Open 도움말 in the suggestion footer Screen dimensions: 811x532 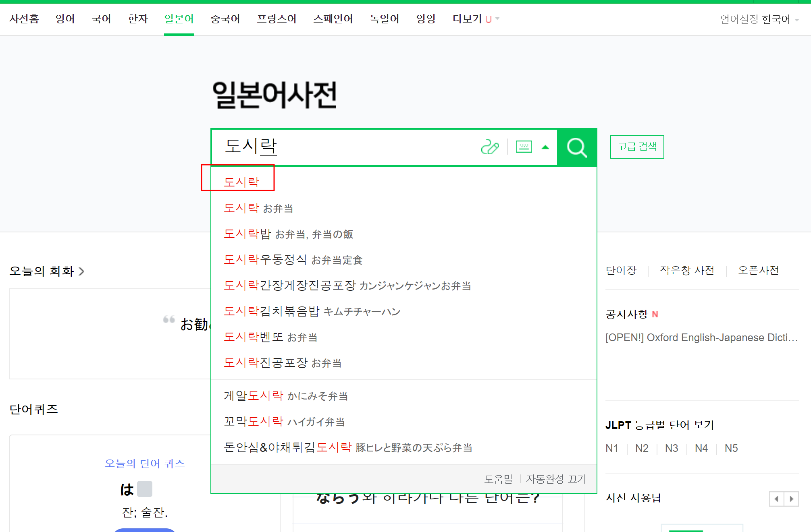[x=499, y=479]
